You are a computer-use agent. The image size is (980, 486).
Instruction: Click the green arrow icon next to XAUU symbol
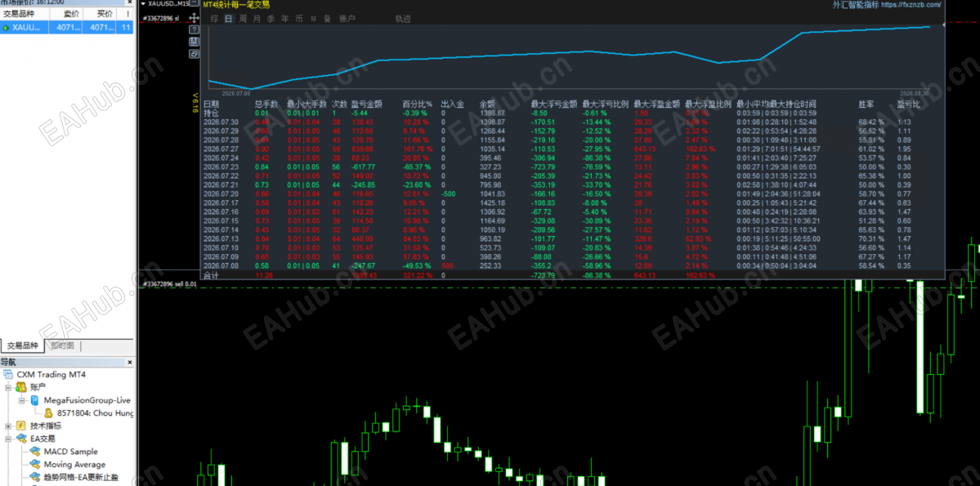(x=7, y=28)
